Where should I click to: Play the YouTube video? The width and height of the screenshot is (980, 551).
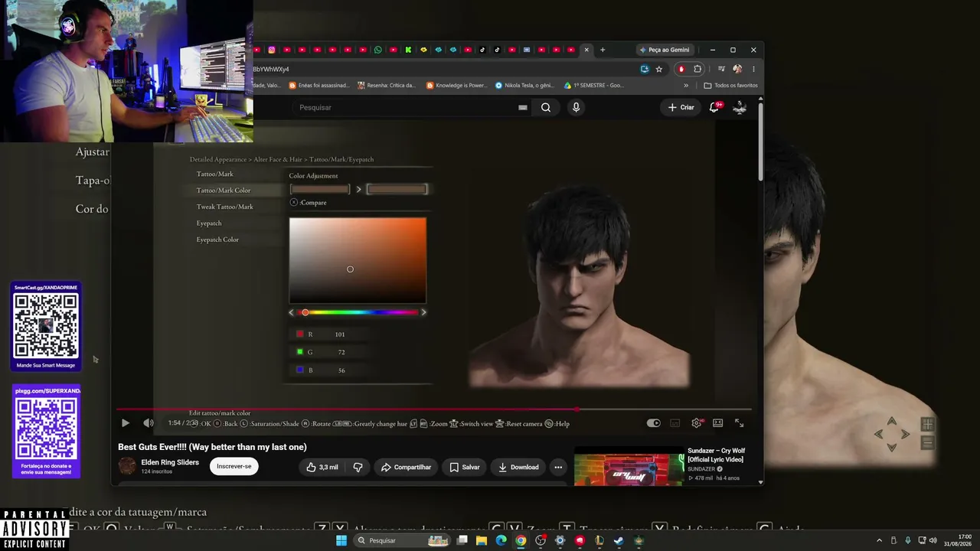tap(126, 423)
